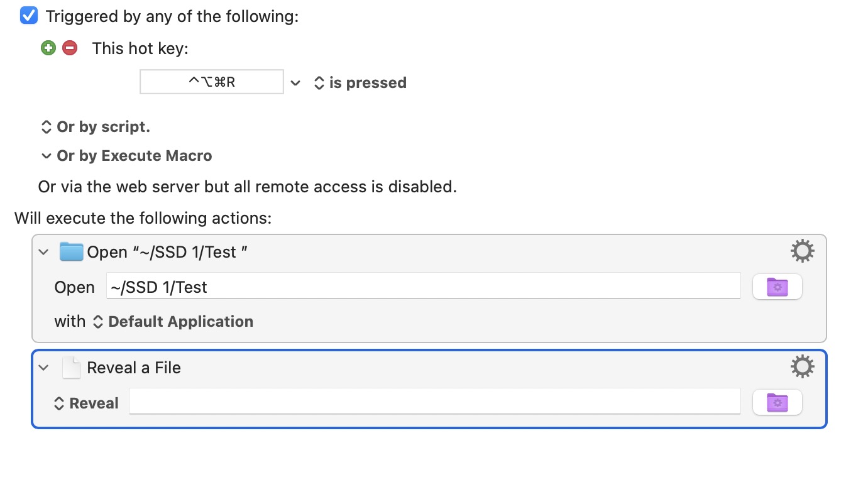
Task: Collapse the Reveal a File action chevron
Action: pyautogui.click(x=43, y=368)
